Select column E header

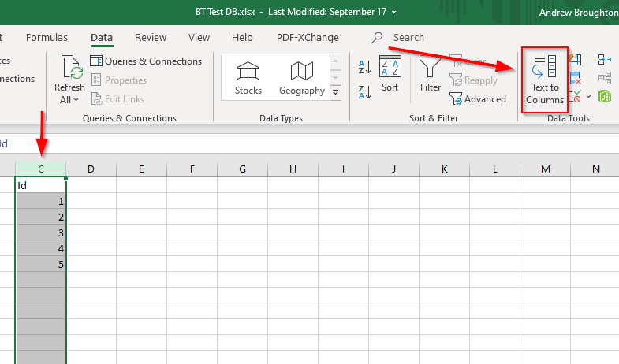(x=142, y=169)
